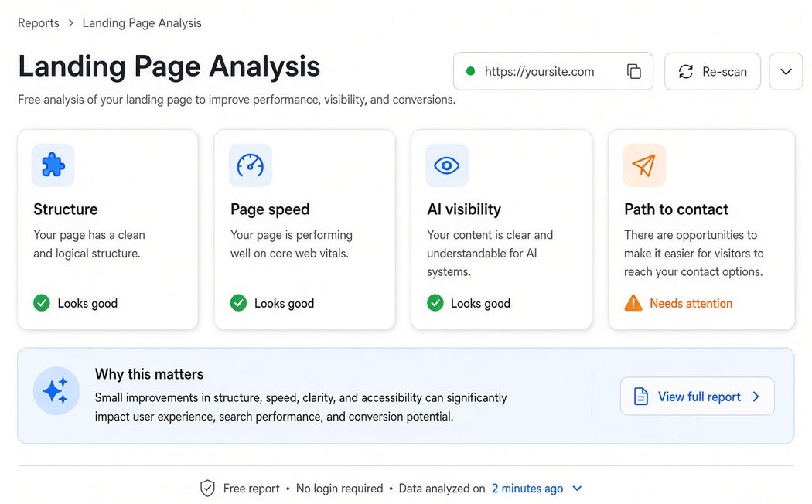
Task: Click the Path to contact paper plane icon
Action: tap(643, 165)
